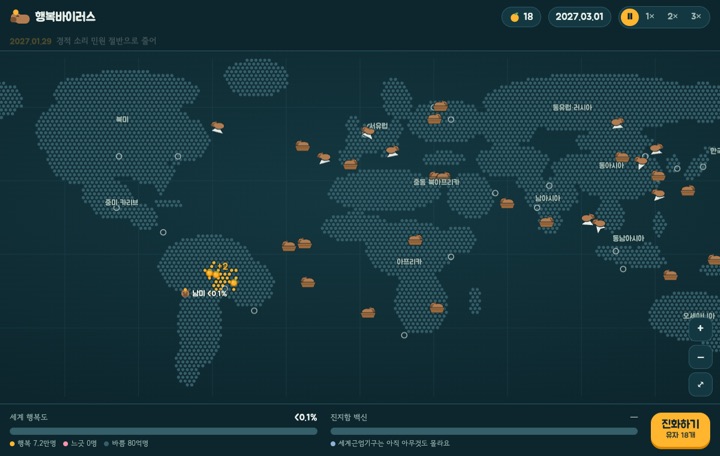Click capybara box directly above 중동·북아프리카 label

(440, 175)
